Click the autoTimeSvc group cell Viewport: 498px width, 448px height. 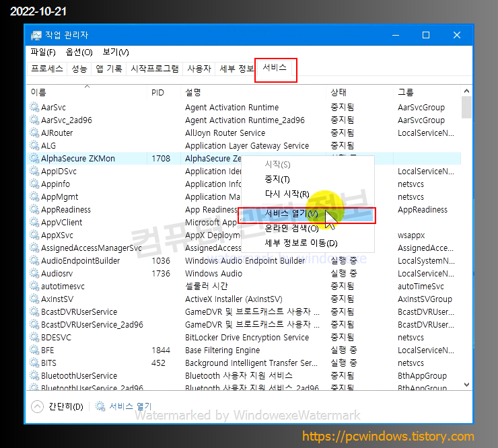(421, 287)
